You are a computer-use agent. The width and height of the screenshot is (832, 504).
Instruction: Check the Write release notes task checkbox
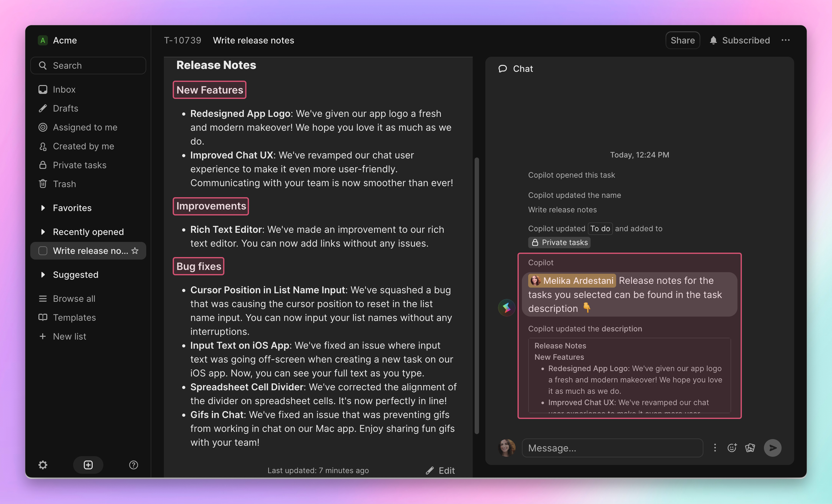click(x=43, y=250)
